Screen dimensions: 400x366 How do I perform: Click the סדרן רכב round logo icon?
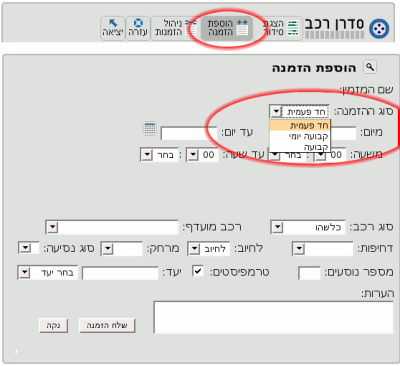(379, 29)
